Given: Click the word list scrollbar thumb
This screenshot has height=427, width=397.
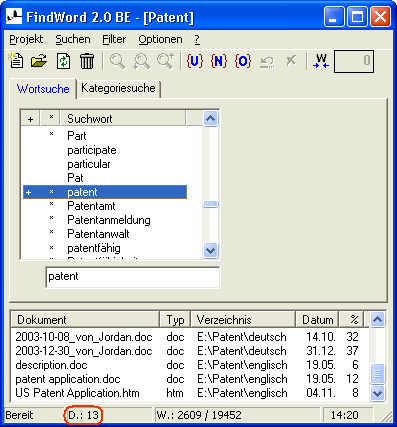Looking at the screenshot, I should (x=211, y=204).
